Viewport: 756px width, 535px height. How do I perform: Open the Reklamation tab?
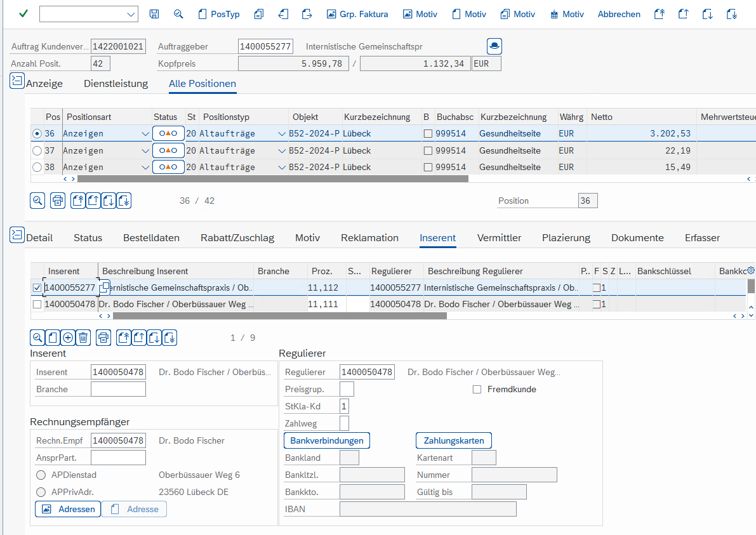370,237
